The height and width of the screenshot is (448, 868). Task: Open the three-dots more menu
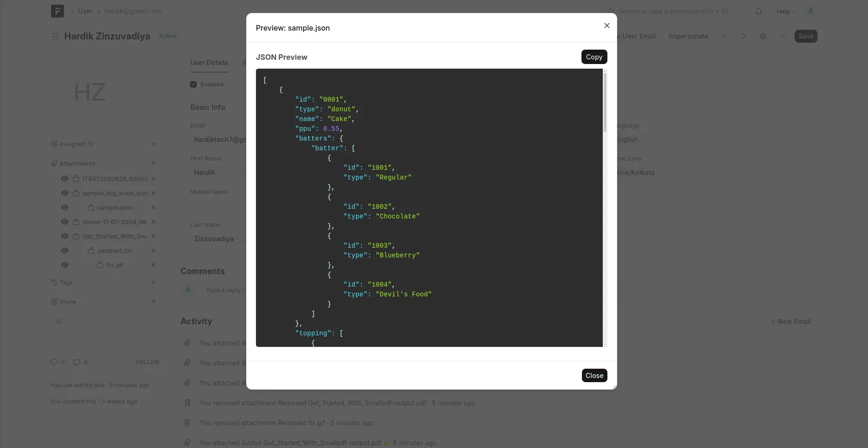[783, 36]
